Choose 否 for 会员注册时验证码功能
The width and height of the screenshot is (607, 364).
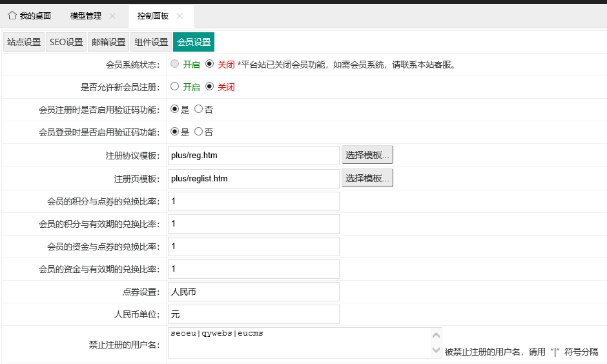[199, 109]
